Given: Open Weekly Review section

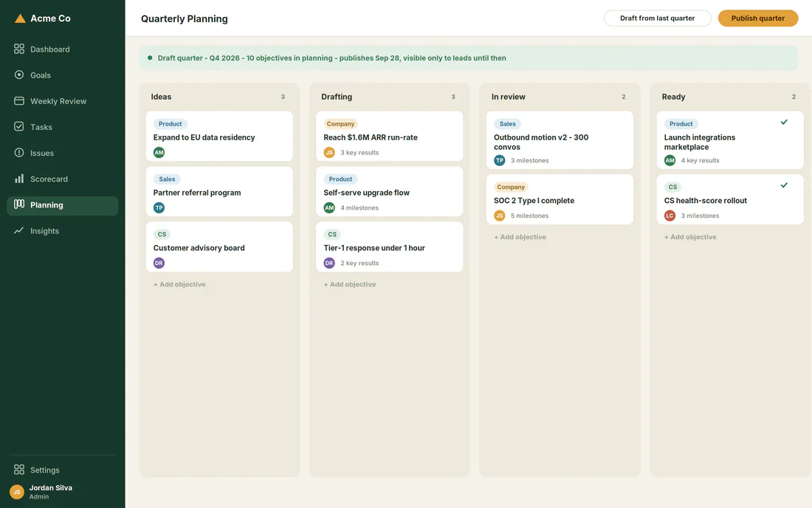Looking at the screenshot, I should click(x=62, y=101).
